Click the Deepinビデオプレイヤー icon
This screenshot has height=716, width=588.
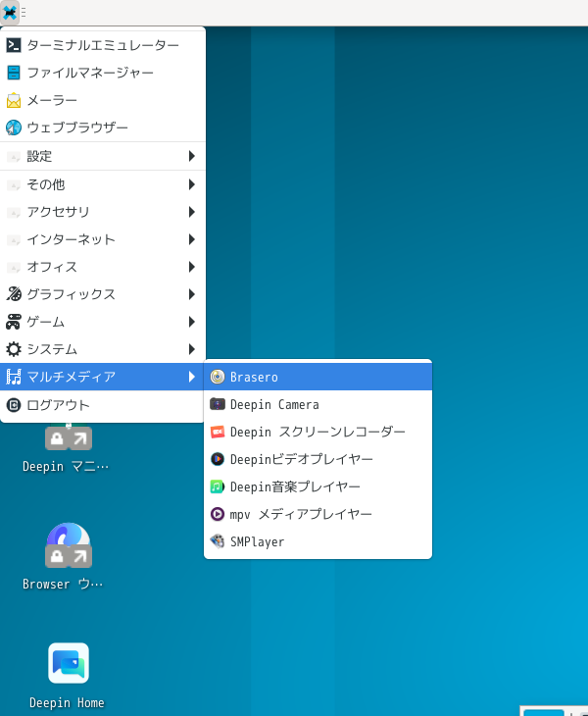(x=218, y=459)
